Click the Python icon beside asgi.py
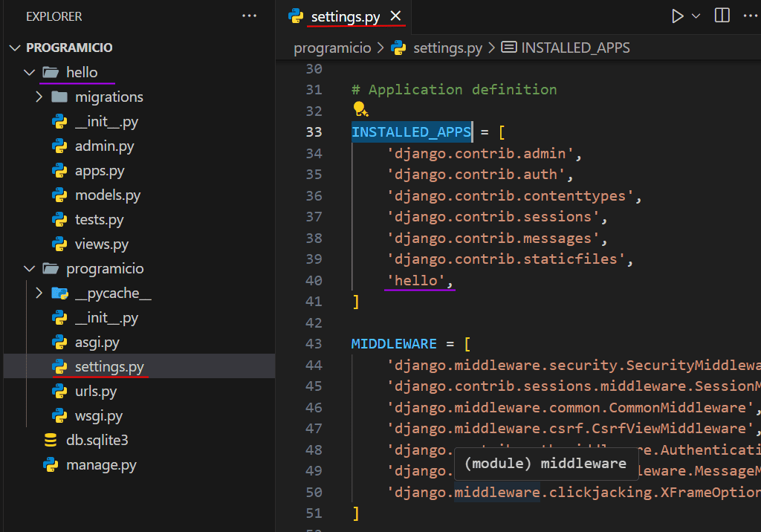Screen dimensions: 761x532 [x=59, y=343]
